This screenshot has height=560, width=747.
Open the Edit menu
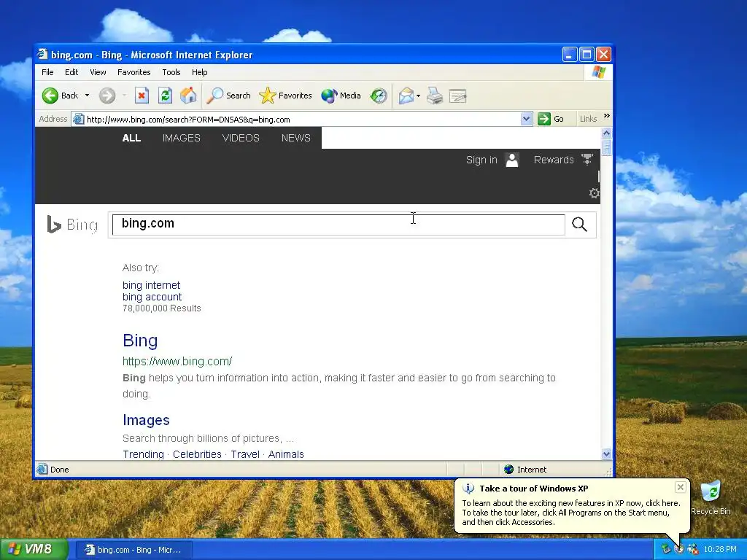(x=71, y=72)
